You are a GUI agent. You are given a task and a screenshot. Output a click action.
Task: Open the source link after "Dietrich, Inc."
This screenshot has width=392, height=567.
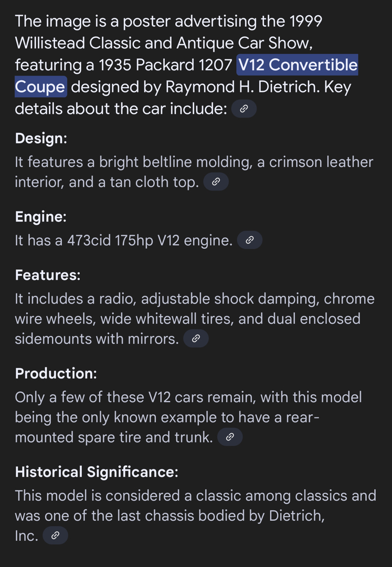click(55, 535)
